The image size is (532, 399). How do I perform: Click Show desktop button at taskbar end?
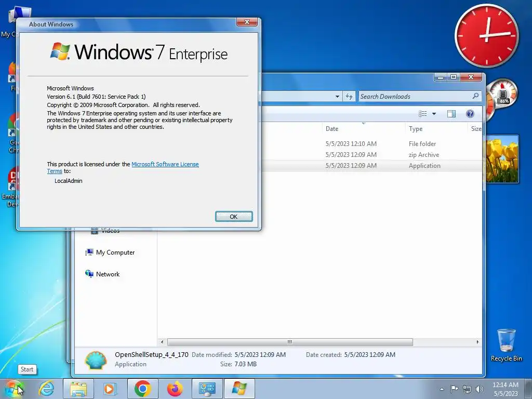pyautogui.click(x=528, y=389)
